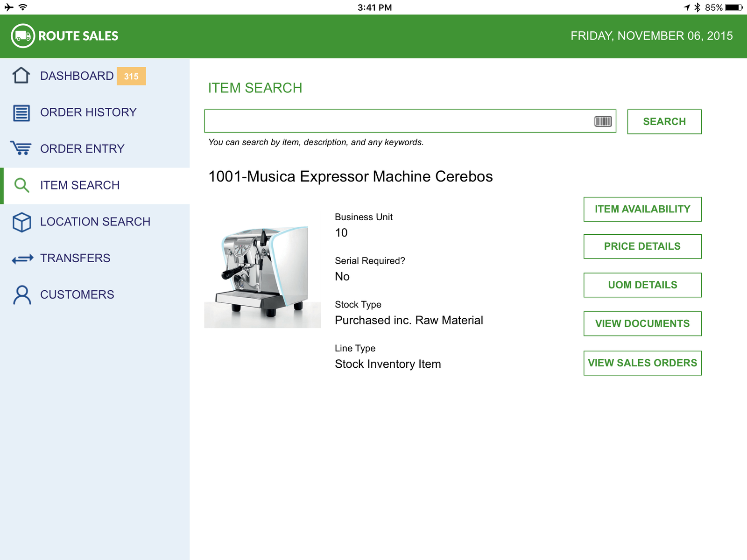
Task: Tap the airplane mode status icon
Action: [8, 7]
